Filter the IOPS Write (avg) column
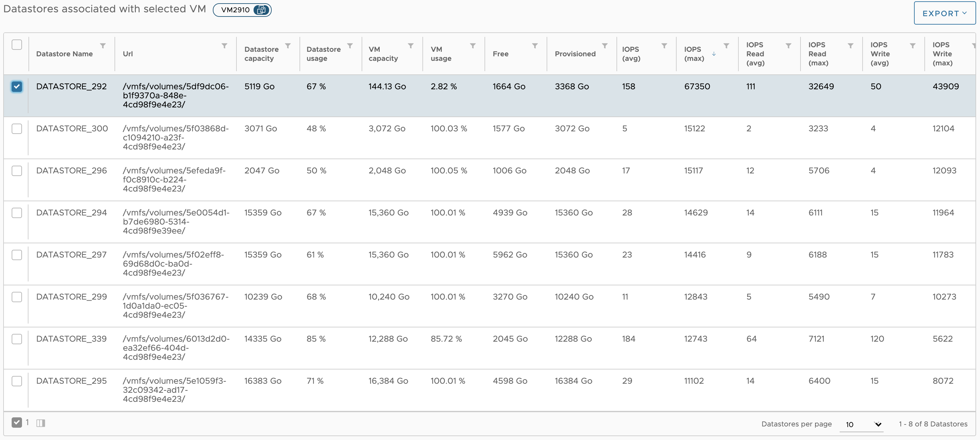 point(913,46)
